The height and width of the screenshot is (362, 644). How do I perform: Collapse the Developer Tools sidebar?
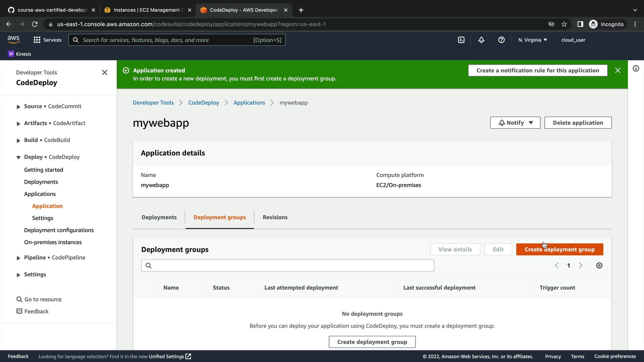[x=105, y=72]
